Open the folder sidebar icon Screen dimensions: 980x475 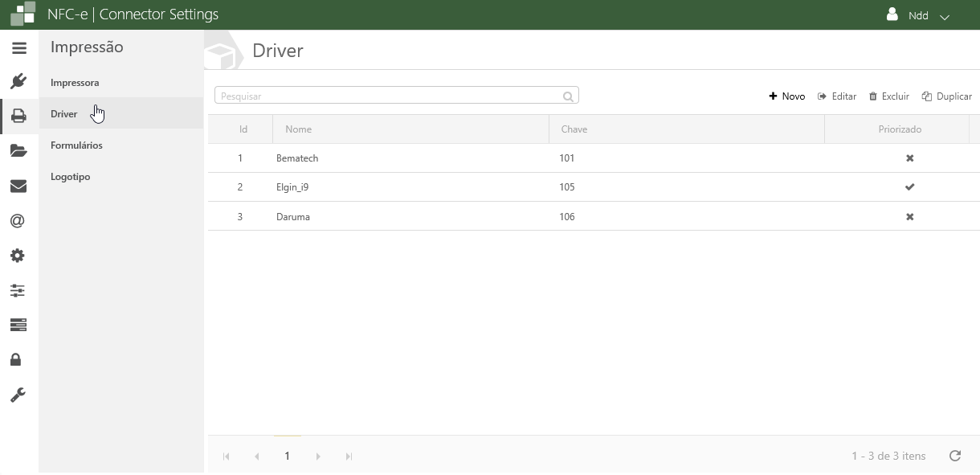[x=18, y=150]
